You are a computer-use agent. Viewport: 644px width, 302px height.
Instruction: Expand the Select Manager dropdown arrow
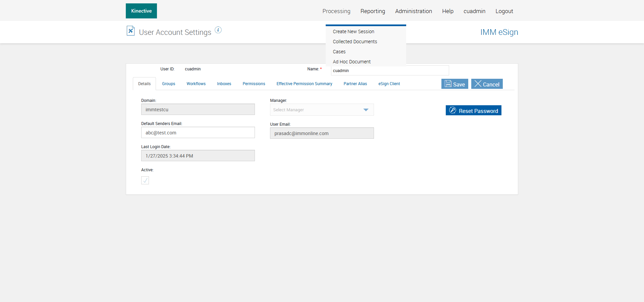[366, 110]
